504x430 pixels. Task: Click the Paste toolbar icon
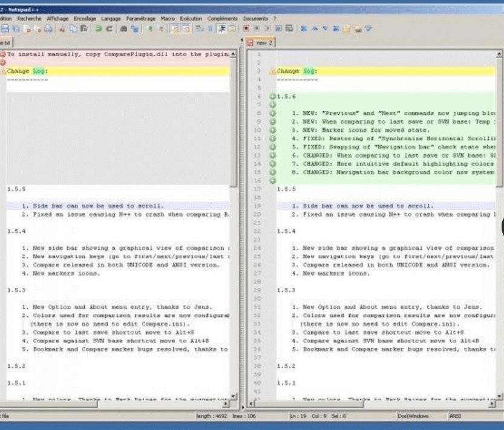(x=84, y=29)
